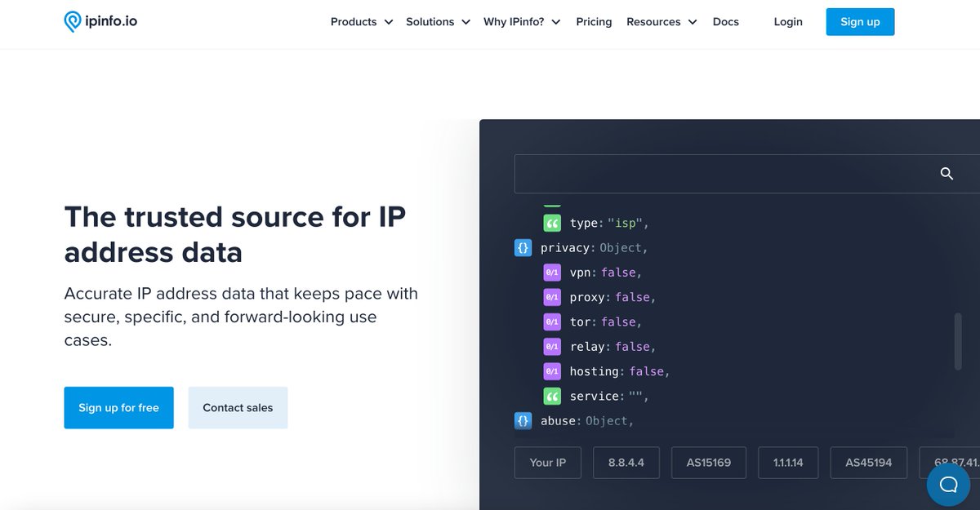
Task: Click the boolean icon beside hosting
Action: tap(552, 371)
